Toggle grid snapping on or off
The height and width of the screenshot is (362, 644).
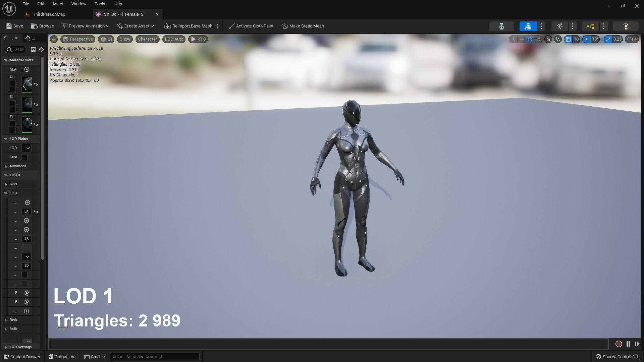pyautogui.click(x=568, y=39)
